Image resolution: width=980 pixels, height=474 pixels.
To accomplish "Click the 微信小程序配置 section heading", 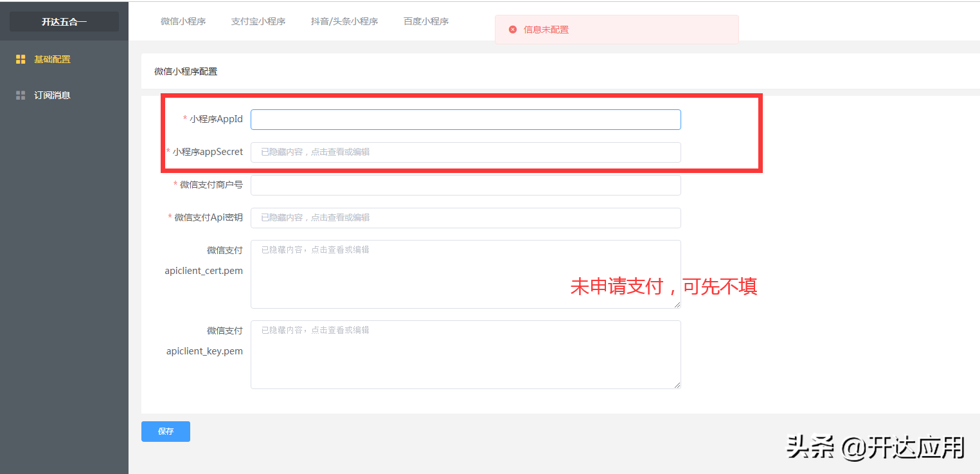I will point(186,71).
